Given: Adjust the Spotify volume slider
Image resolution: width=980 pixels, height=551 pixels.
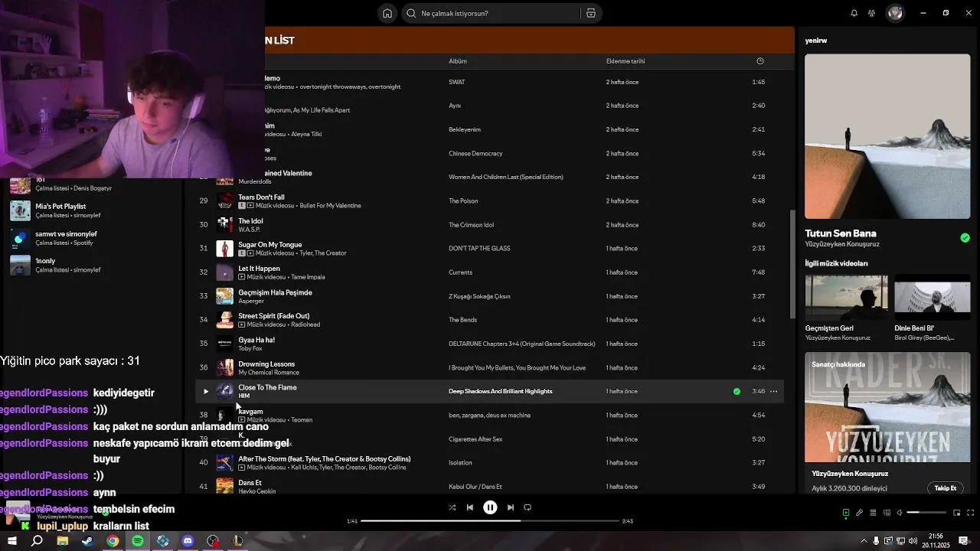Looking at the screenshot, I should [x=926, y=513].
